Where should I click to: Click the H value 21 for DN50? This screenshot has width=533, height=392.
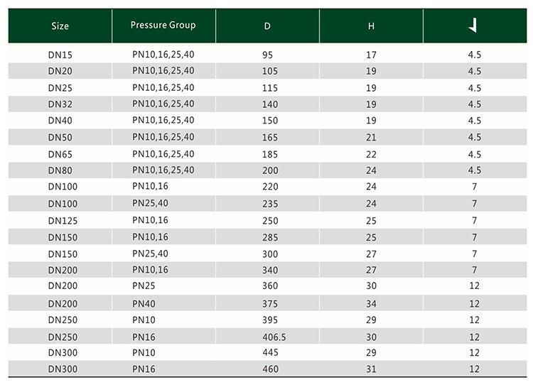click(371, 137)
